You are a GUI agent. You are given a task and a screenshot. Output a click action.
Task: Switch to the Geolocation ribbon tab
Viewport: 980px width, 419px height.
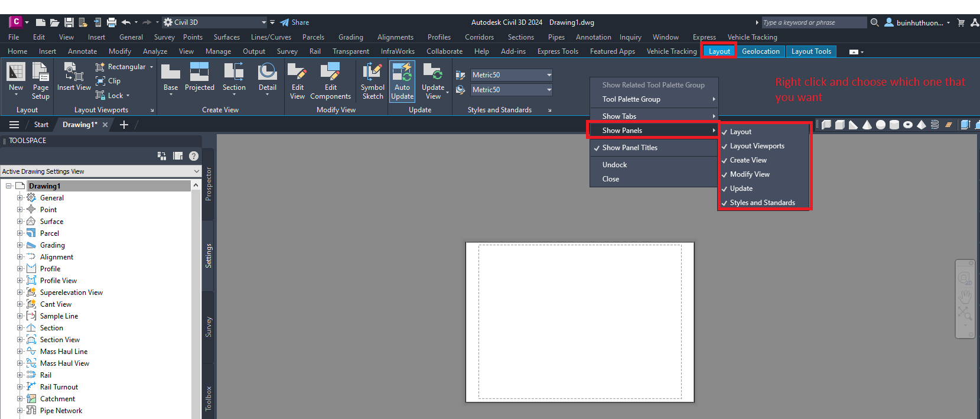761,51
